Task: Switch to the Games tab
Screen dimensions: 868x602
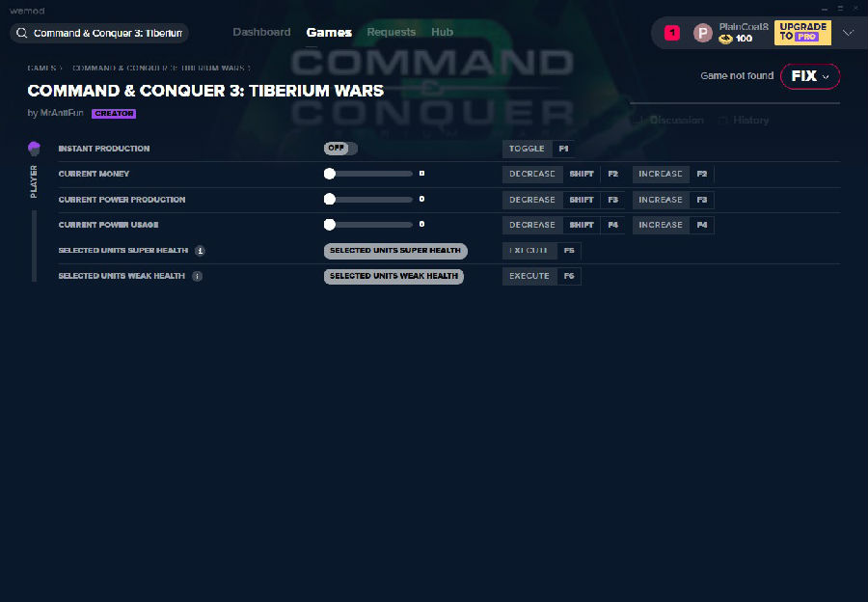Action: click(329, 33)
